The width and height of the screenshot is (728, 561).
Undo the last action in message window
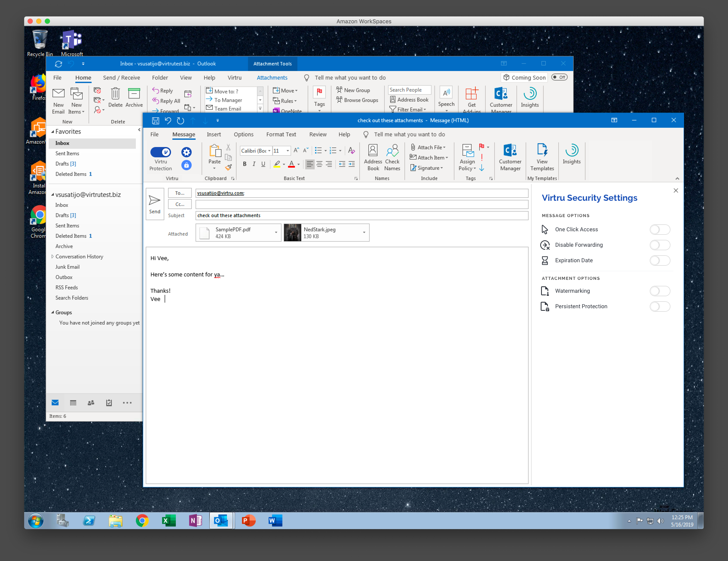coord(168,121)
